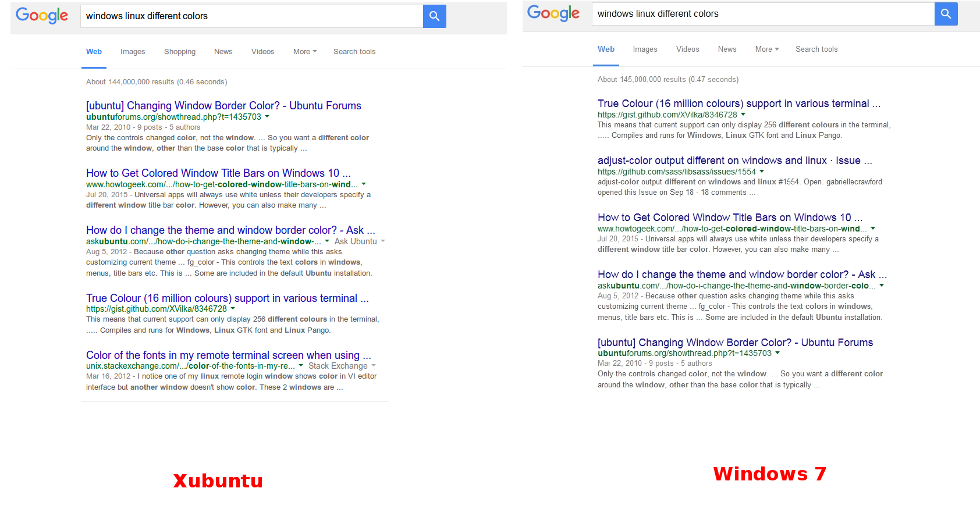Open Images tab in Xubuntu screenshot
The height and width of the screenshot is (513, 980).
pos(133,52)
